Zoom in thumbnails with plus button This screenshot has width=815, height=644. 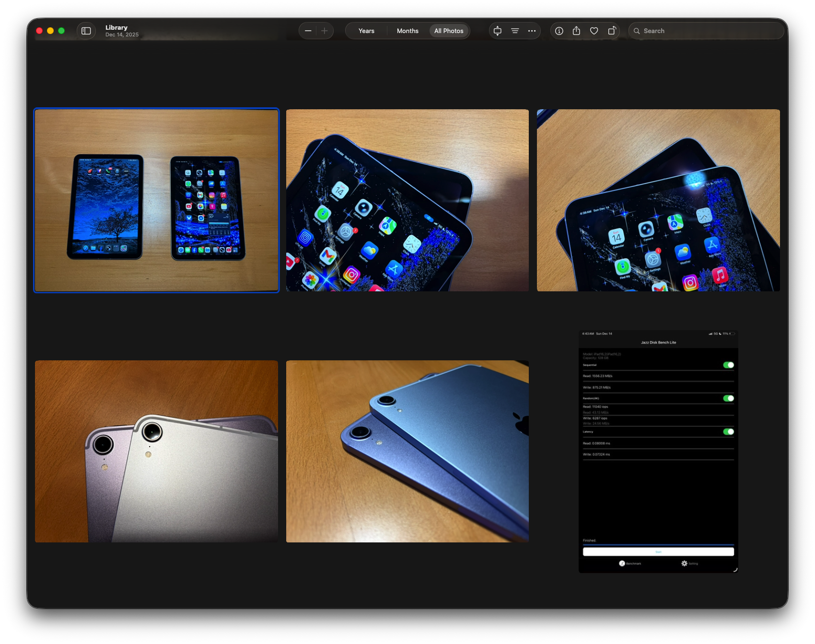pyautogui.click(x=325, y=31)
